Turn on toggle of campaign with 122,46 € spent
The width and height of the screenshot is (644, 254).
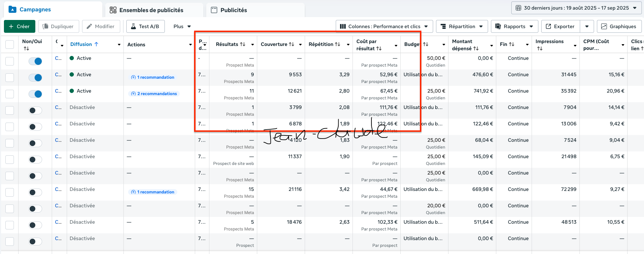[x=35, y=127]
